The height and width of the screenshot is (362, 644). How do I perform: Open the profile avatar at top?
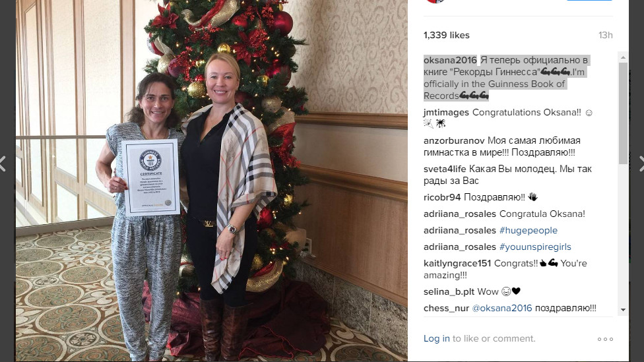(x=435, y=1)
